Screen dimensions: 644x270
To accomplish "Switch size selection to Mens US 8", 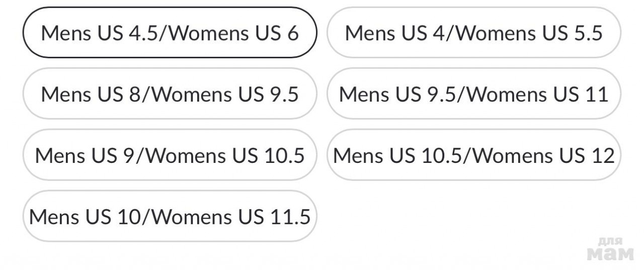I will coord(170,94).
